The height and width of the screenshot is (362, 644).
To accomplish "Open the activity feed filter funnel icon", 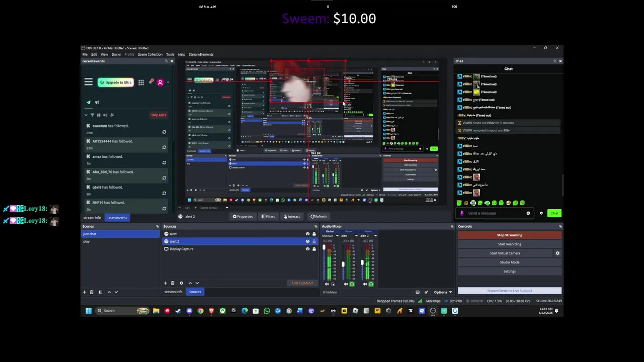I will tap(93, 115).
